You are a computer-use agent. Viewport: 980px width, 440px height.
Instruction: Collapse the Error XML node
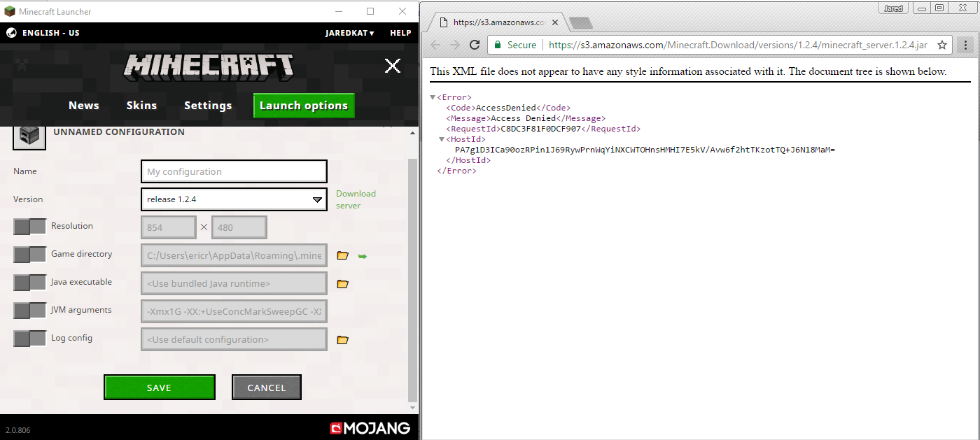433,97
